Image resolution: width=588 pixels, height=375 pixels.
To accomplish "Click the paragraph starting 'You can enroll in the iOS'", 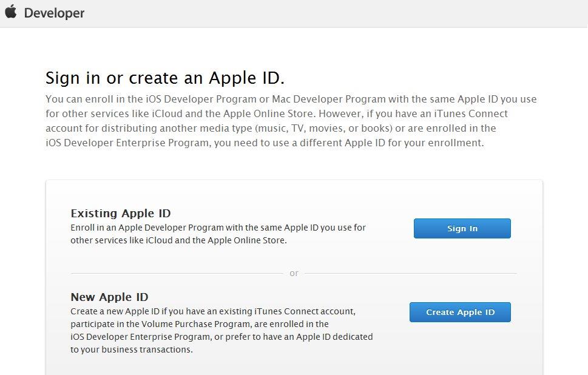I will point(291,121).
